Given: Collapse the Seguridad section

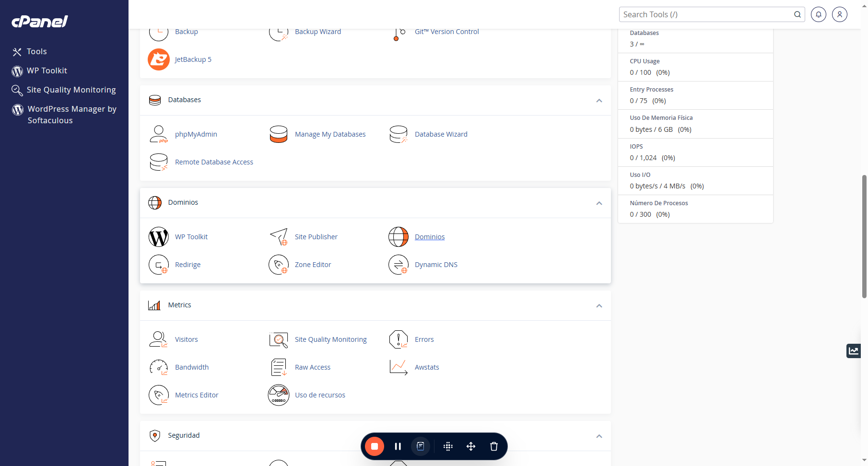Looking at the screenshot, I should [x=599, y=436].
